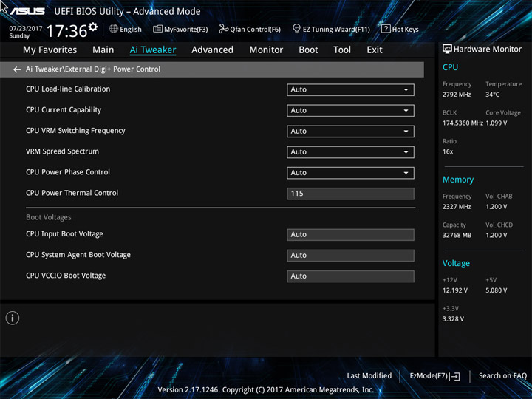The height and width of the screenshot is (399, 532).
Task: Go to Monitor tab
Action: tap(266, 50)
